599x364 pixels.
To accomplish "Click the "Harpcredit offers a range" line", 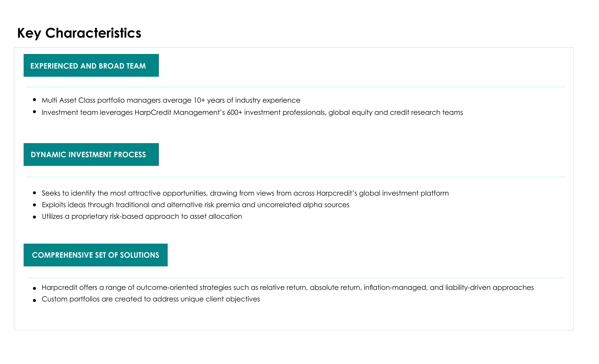I will pyautogui.click(x=288, y=288).
